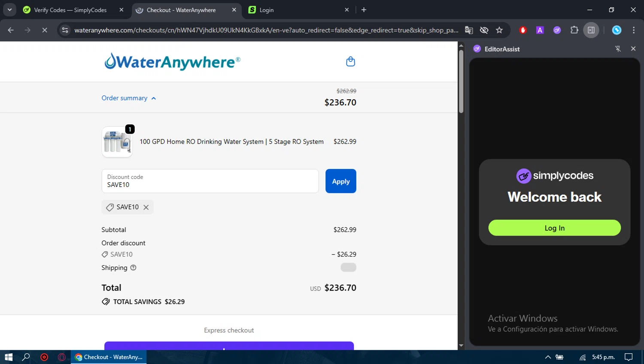Open the translate page icon
This screenshot has height=364, width=644.
click(469, 30)
